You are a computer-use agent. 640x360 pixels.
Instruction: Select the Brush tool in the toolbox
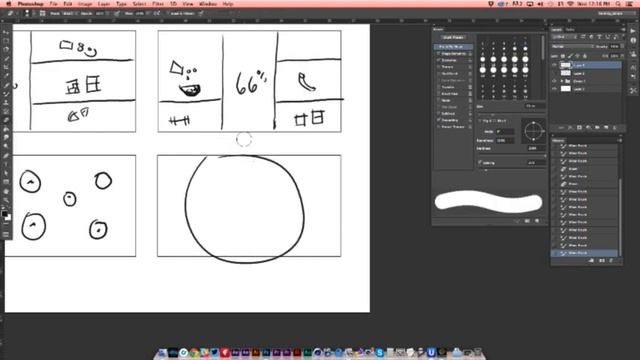click(6, 94)
